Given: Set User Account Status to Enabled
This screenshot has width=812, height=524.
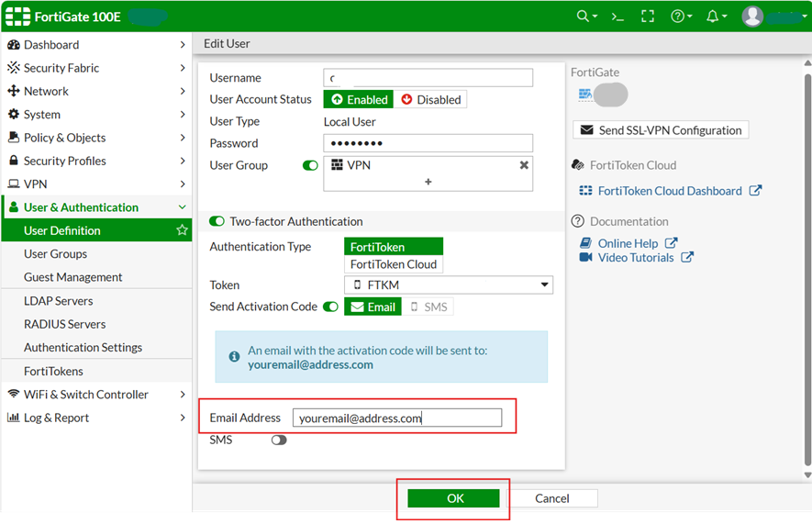Looking at the screenshot, I should click(359, 99).
